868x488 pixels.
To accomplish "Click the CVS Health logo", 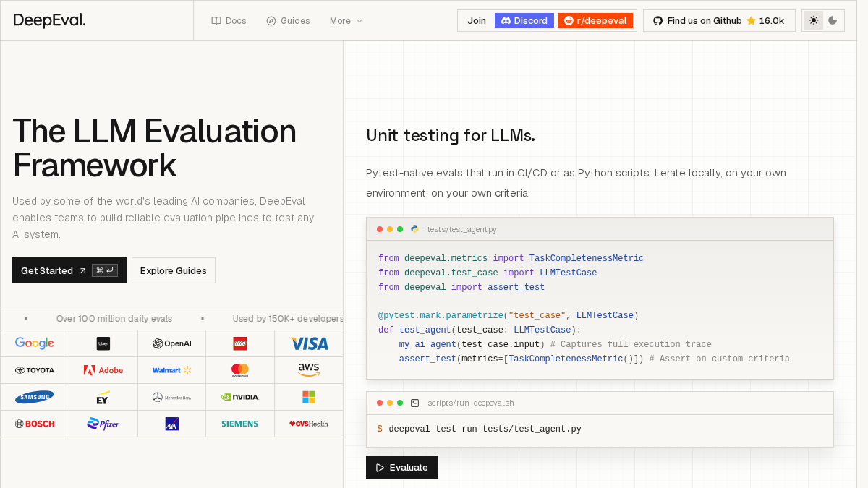I will coord(309,424).
